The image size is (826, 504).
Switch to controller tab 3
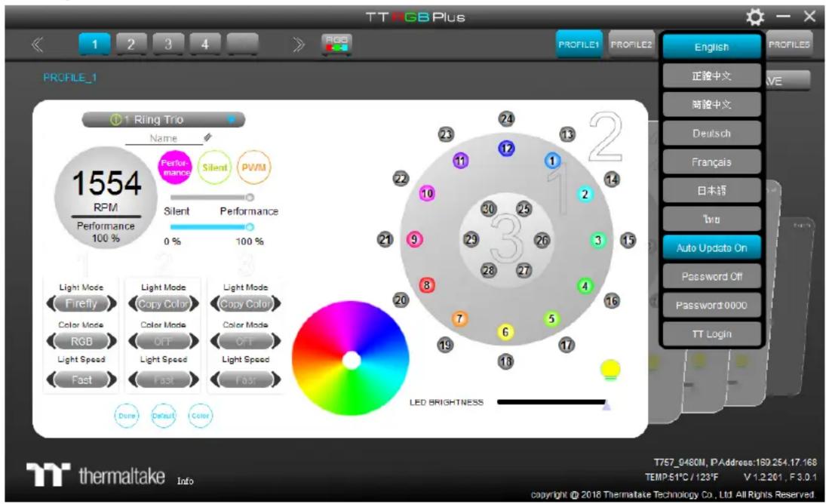tap(168, 45)
